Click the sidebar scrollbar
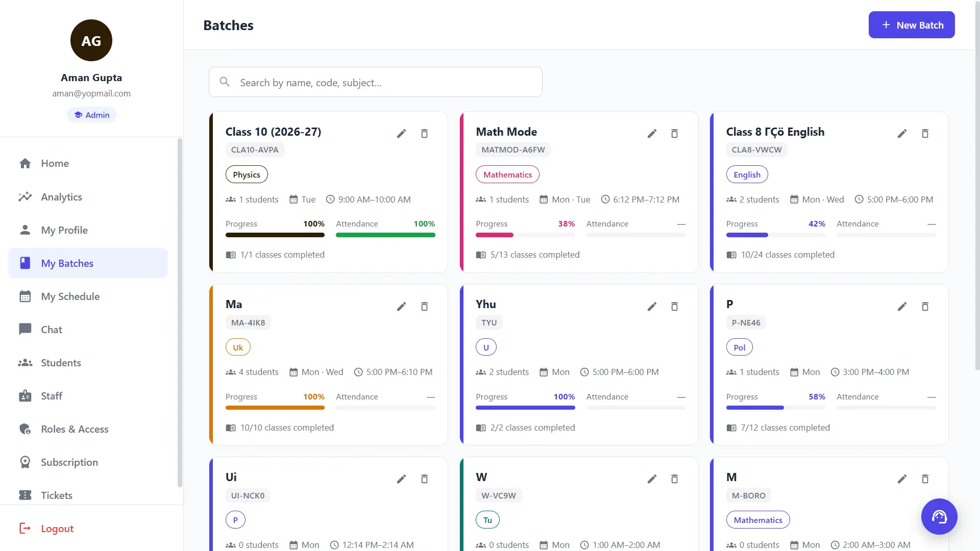The height and width of the screenshot is (551, 980). (x=180, y=313)
